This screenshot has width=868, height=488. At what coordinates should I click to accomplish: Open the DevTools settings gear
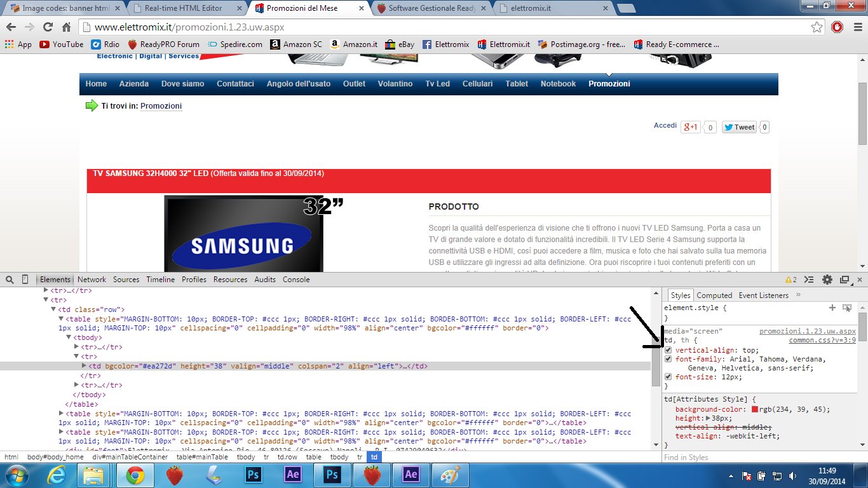tap(827, 280)
